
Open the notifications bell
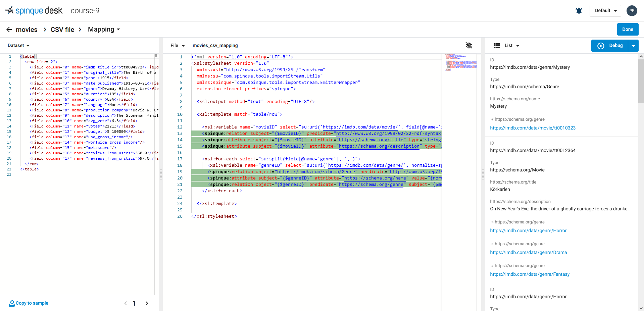point(579,11)
